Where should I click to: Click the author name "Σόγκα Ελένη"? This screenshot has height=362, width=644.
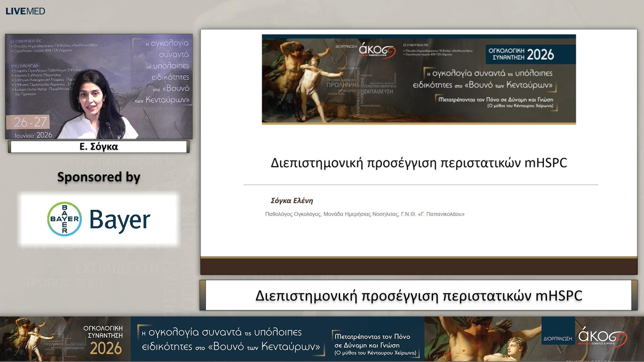(292, 201)
